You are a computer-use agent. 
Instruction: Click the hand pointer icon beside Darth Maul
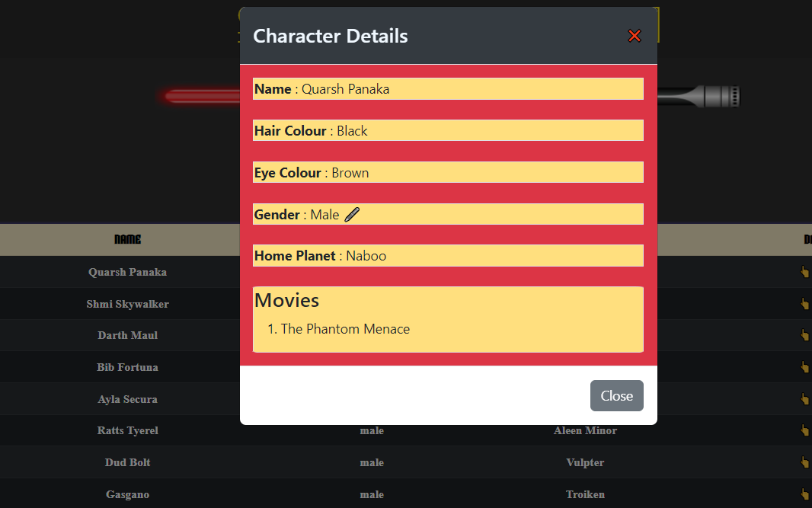click(805, 335)
